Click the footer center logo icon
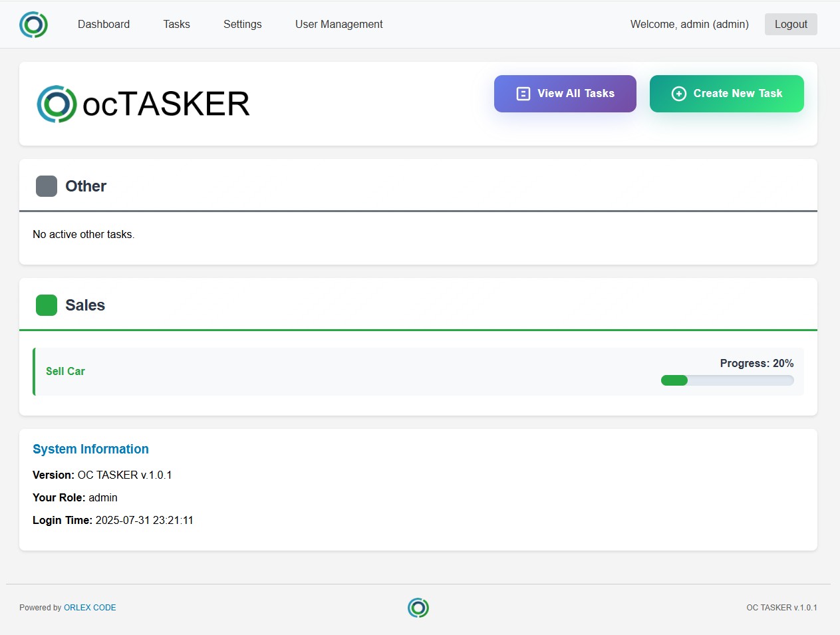The width and height of the screenshot is (840, 635). [418, 608]
